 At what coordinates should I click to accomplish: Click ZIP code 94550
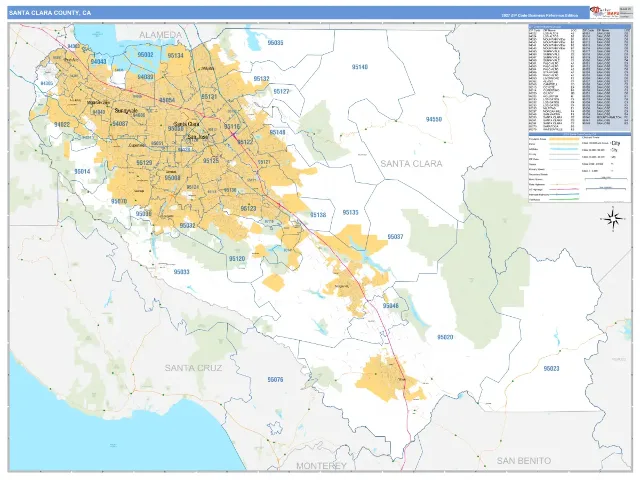click(x=434, y=120)
